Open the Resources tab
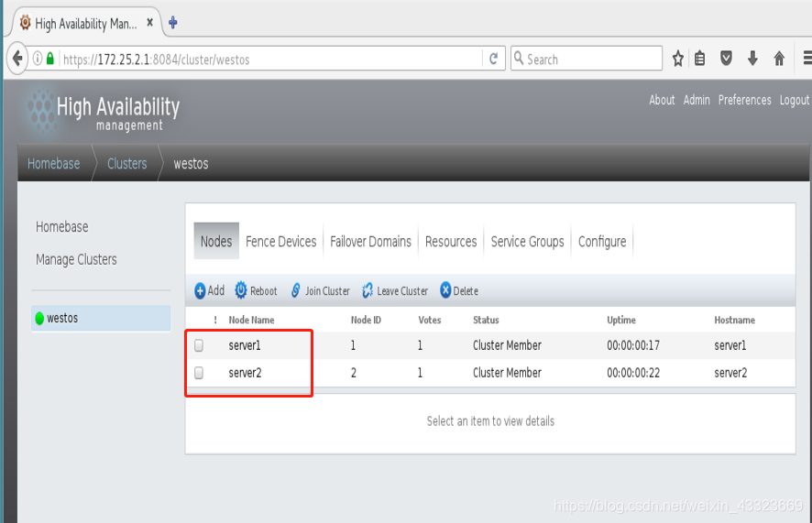 [x=451, y=242]
